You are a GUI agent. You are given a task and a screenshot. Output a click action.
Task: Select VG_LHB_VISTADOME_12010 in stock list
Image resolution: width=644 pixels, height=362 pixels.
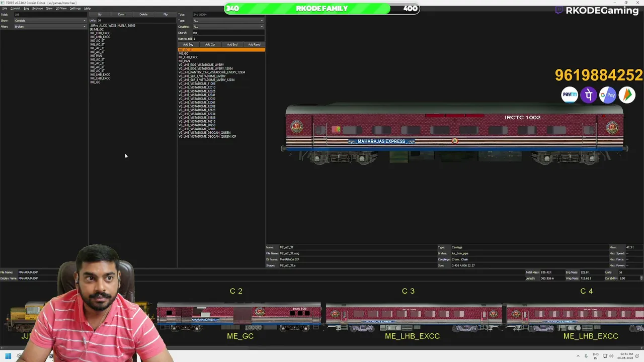pyautogui.click(x=197, y=87)
